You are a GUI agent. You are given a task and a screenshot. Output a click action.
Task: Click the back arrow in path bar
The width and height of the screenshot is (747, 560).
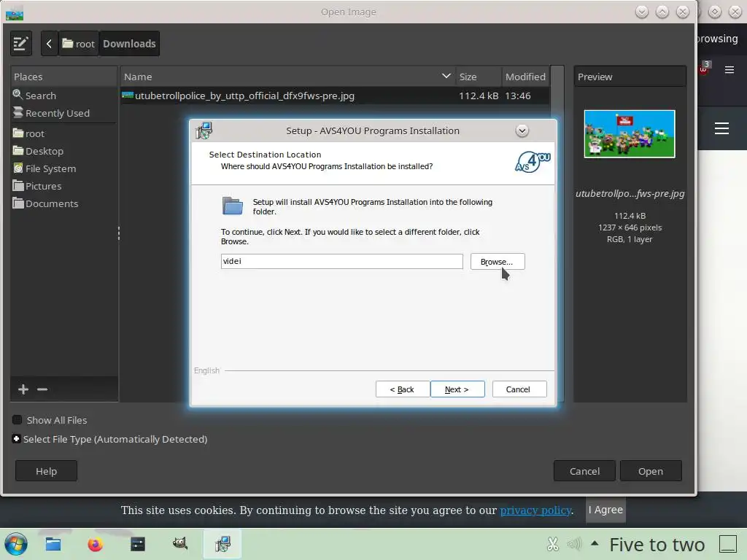(x=49, y=44)
